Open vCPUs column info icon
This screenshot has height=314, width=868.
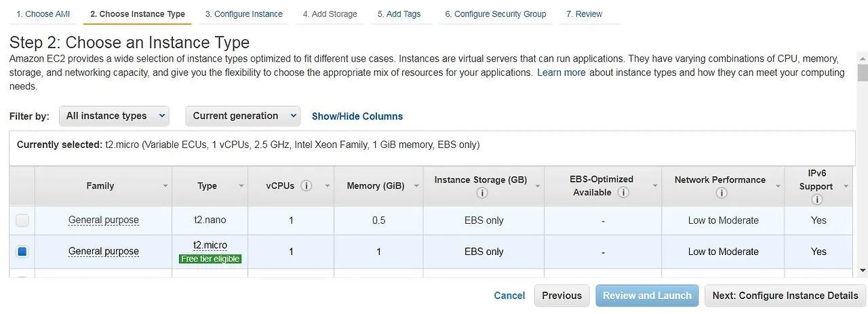point(307,186)
